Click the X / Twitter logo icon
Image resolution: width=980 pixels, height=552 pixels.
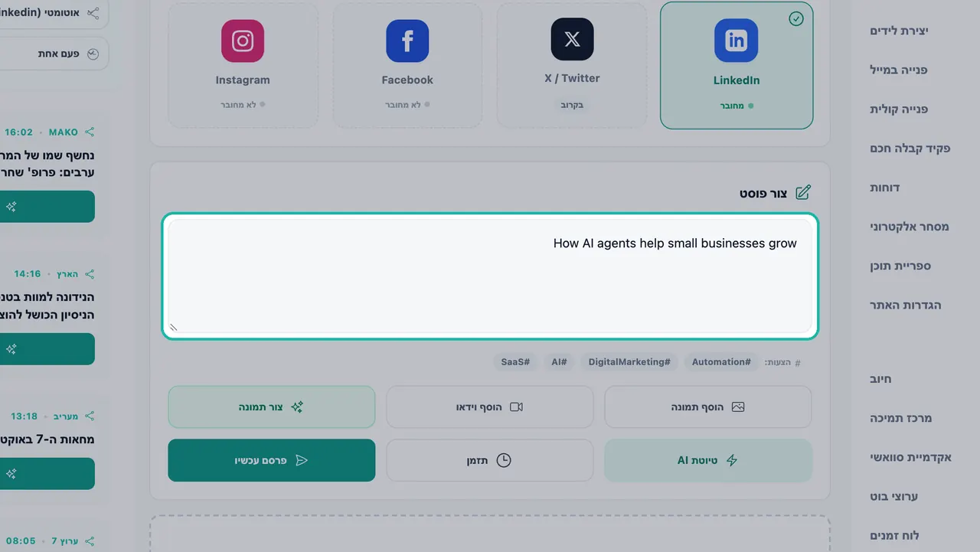point(572,39)
